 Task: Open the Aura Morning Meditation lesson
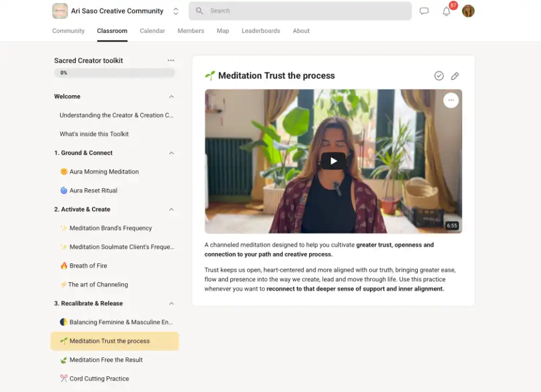pos(115,171)
